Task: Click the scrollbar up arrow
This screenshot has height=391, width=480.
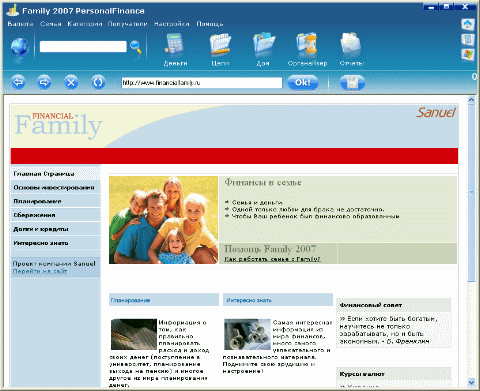Action: (x=471, y=99)
